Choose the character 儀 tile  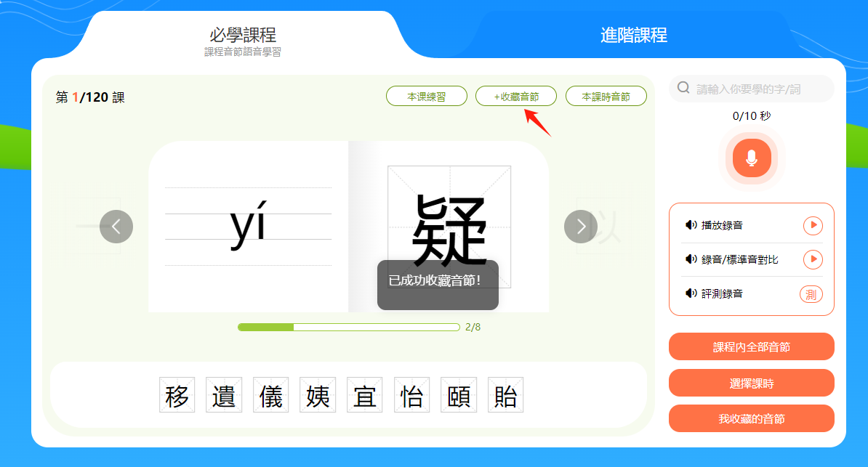pos(271,395)
